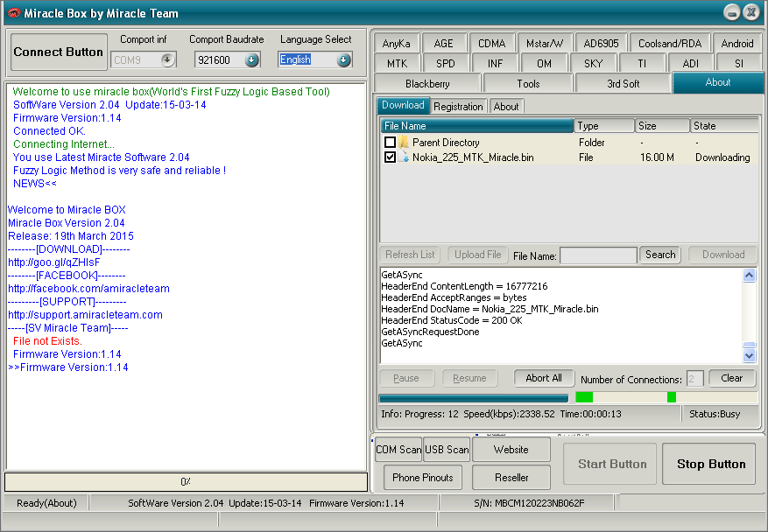The height and width of the screenshot is (532, 768).
Task: Select the ADI tab
Action: click(691, 64)
